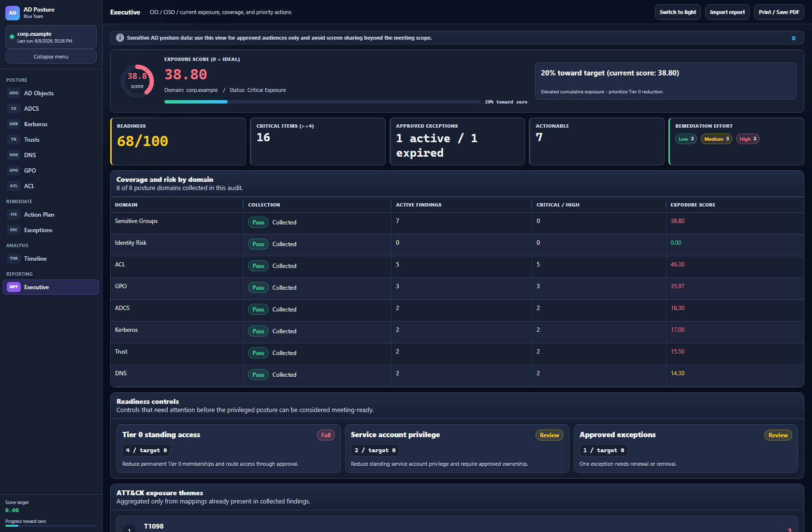Click the TR icon beside Trusts

tap(14, 140)
